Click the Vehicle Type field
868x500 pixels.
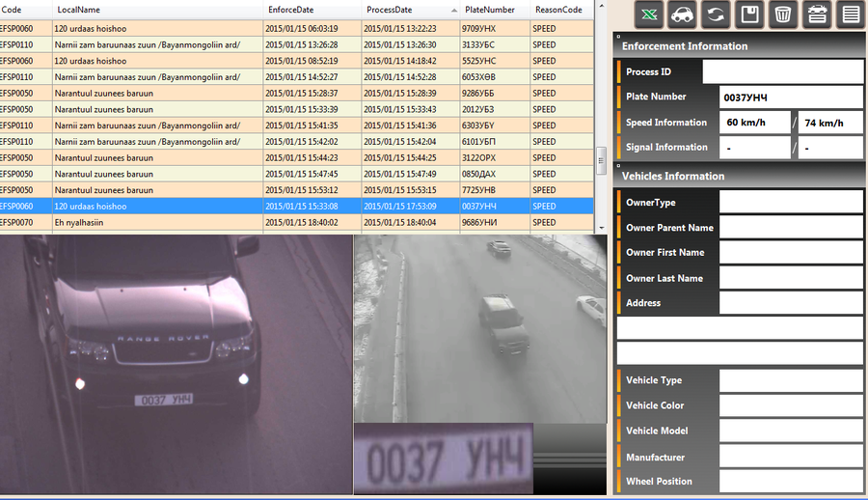tap(791, 380)
